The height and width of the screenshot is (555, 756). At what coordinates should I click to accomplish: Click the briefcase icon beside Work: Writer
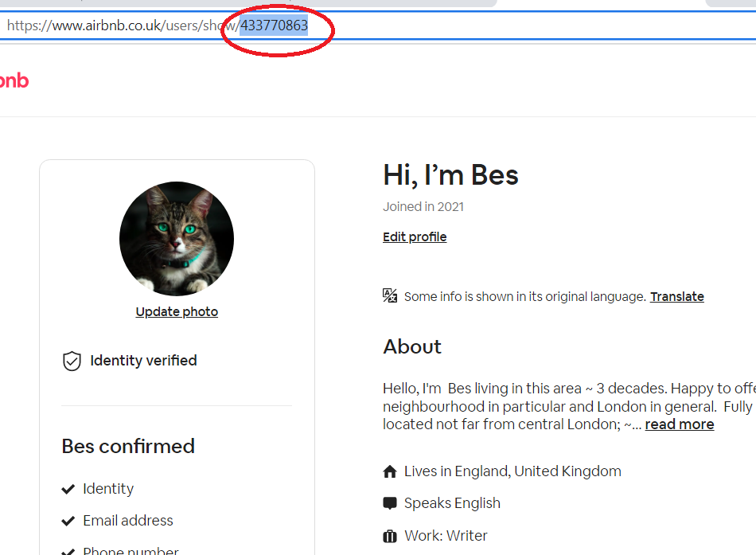point(389,535)
